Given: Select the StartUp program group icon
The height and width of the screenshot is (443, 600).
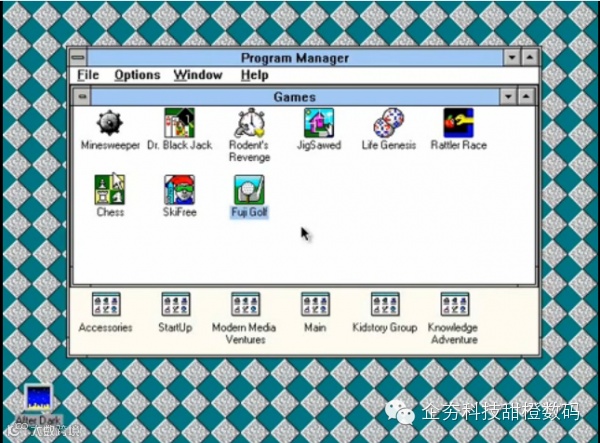Looking at the screenshot, I should 176,304.
